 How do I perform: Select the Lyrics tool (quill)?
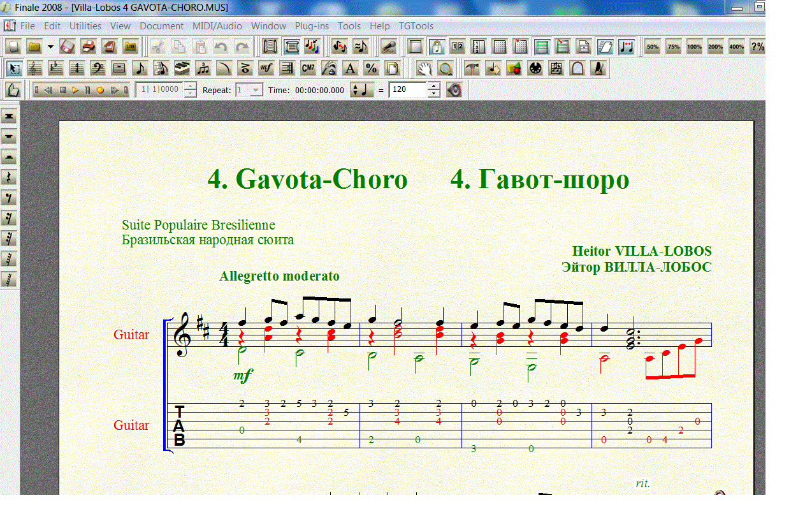coord(329,68)
